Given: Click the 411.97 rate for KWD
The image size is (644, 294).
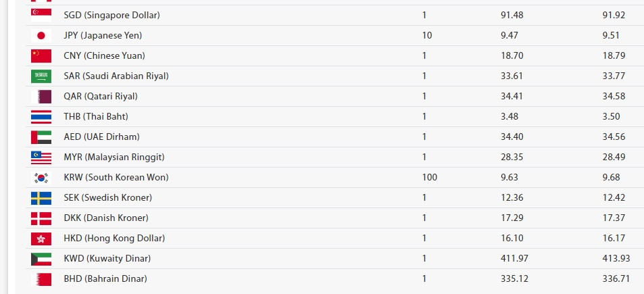Looking at the screenshot, I should (x=514, y=259).
